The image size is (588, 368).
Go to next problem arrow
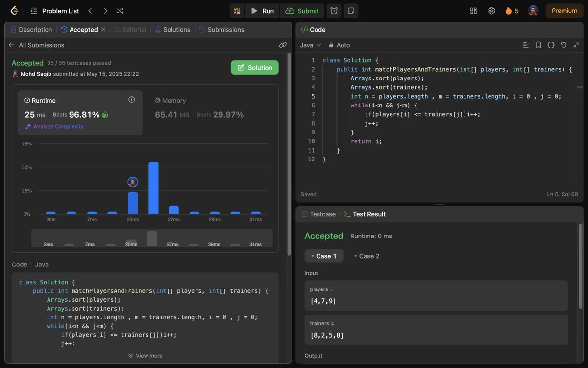(x=105, y=11)
